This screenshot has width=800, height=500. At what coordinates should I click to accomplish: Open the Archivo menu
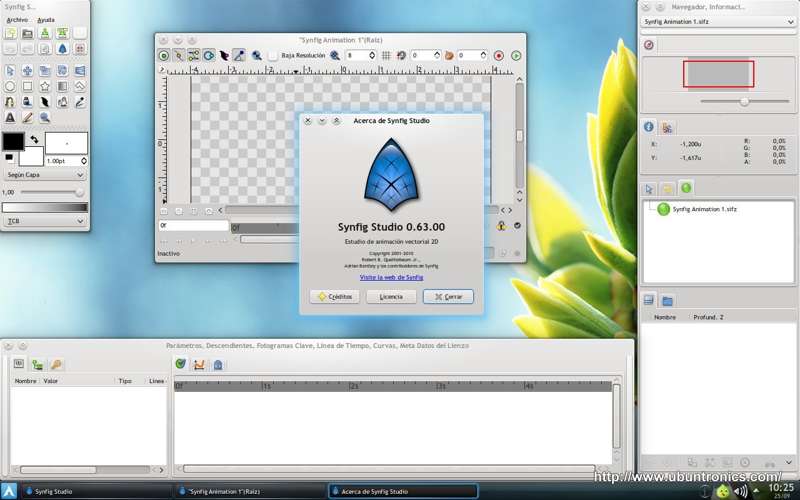point(17,20)
